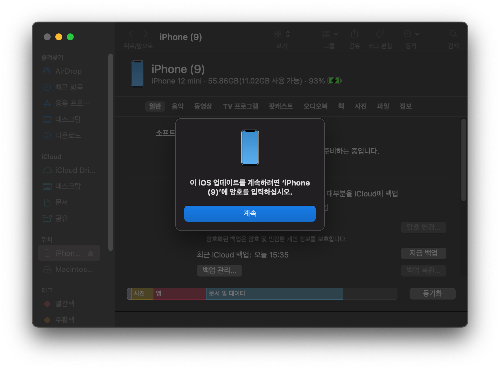Switch to the 동영상 (Movies) tab
Screen dimensions: 500x369
[x=203, y=106]
